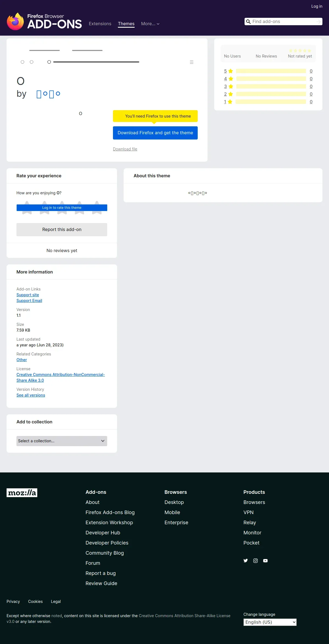Image resolution: width=329 pixels, height=644 pixels.
Task: Open the Forum footer link
Action: point(93,563)
